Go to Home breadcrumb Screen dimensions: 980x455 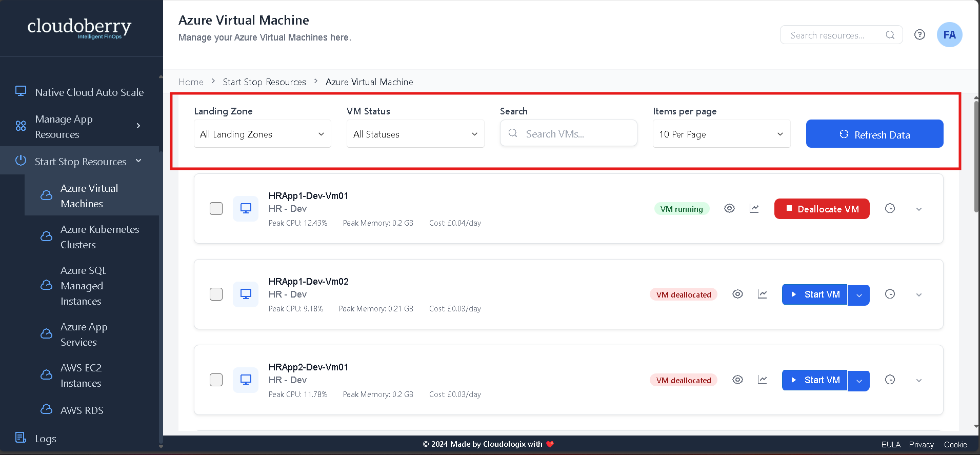(191, 82)
